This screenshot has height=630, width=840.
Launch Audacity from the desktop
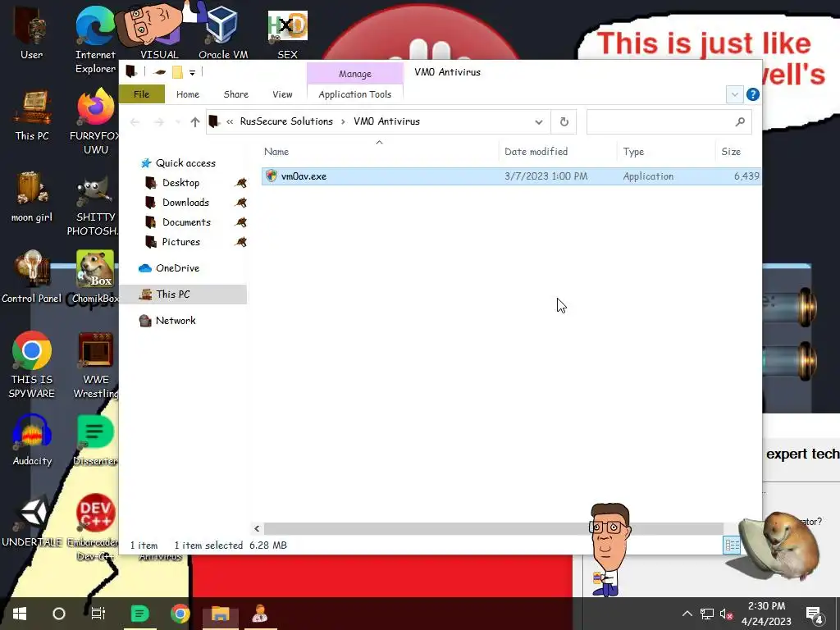click(x=32, y=441)
